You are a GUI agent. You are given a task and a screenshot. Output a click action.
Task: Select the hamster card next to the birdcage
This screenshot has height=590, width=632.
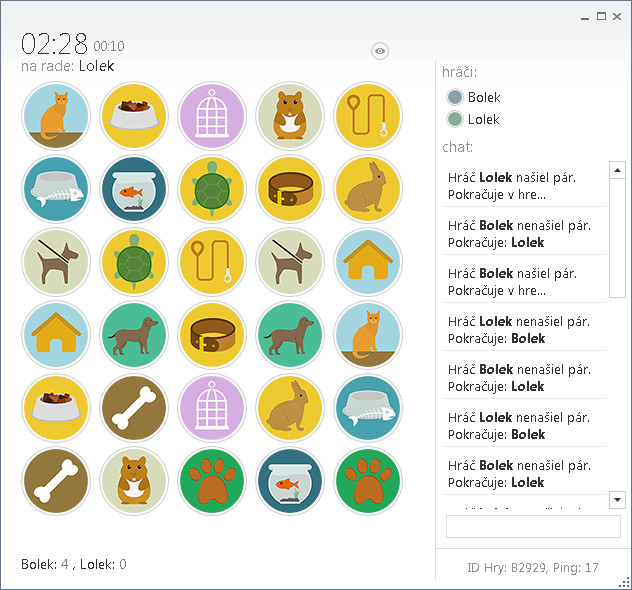click(290, 116)
